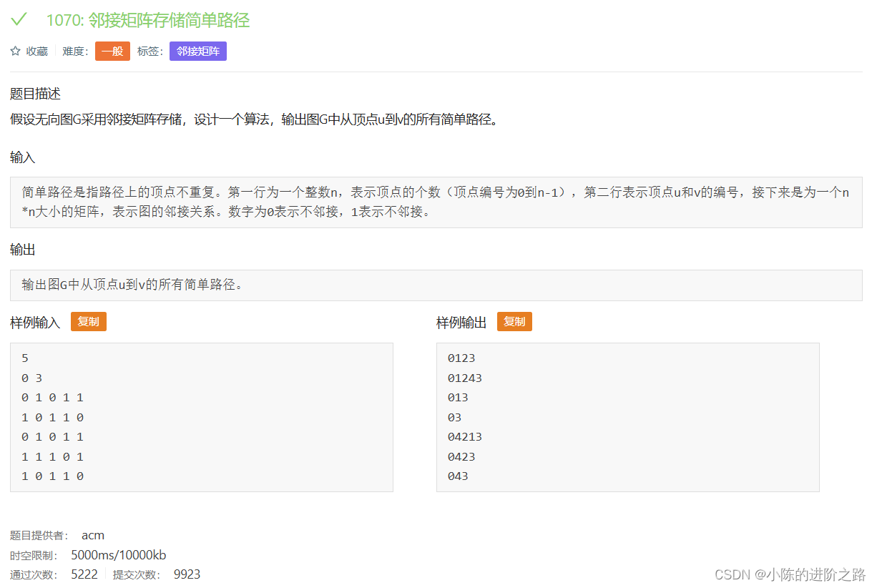877x588 pixels.
Task: Click the output description text 输出图G中从顶点u到v
Action: pyautogui.click(x=132, y=285)
